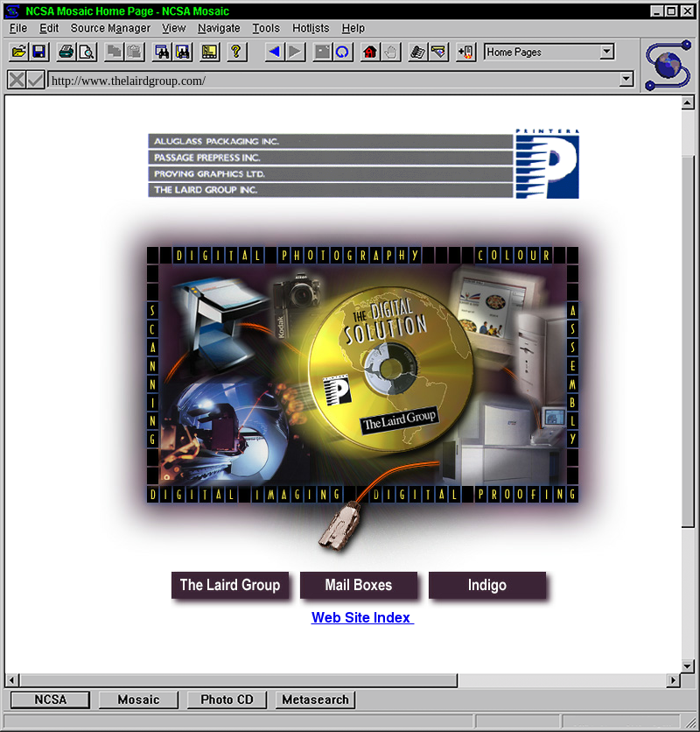Select the Metasearch button in bottom bar
This screenshot has height=732, width=700.
pyautogui.click(x=316, y=700)
